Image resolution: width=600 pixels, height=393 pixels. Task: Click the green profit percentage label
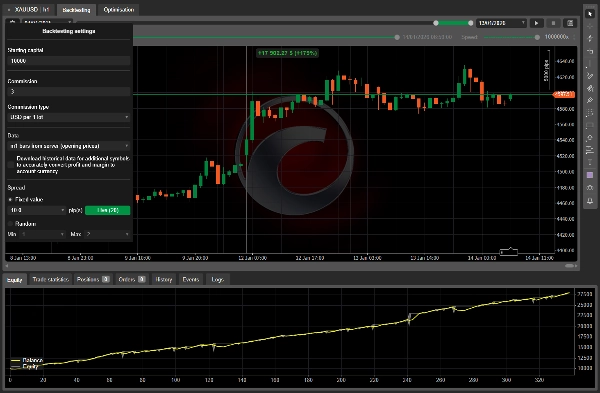tap(287, 53)
